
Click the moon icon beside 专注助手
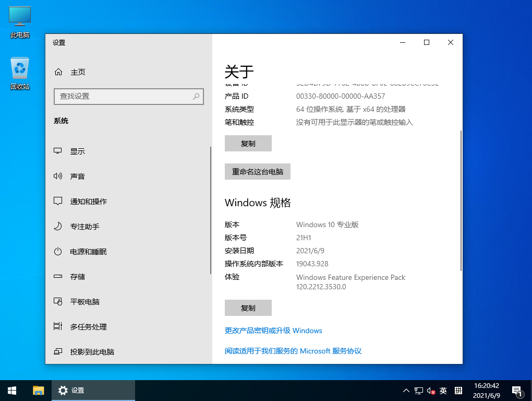pos(58,226)
